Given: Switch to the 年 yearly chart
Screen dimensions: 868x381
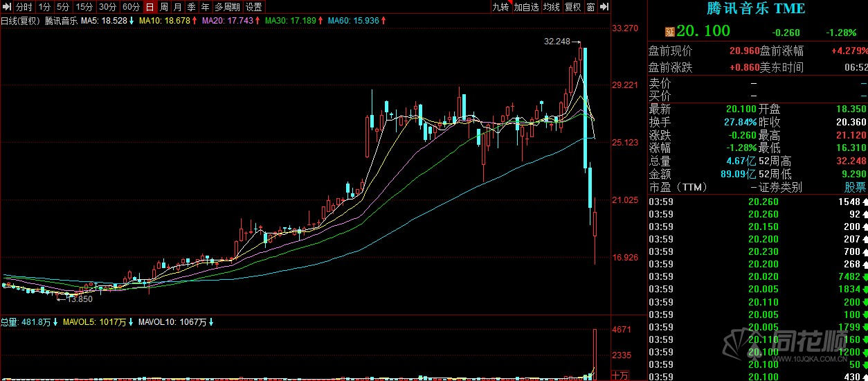Looking at the screenshot, I should point(206,7).
